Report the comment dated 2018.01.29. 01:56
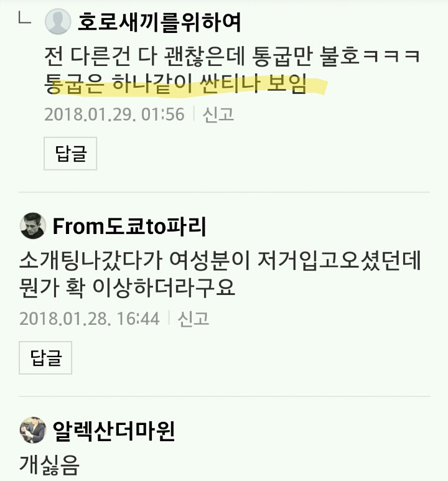This screenshot has width=448, height=481. [218, 114]
